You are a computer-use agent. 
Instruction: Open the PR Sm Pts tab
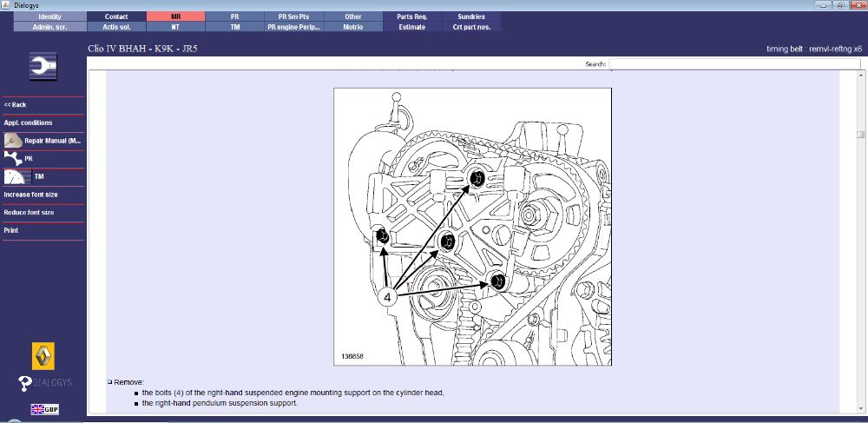click(x=294, y=17)
